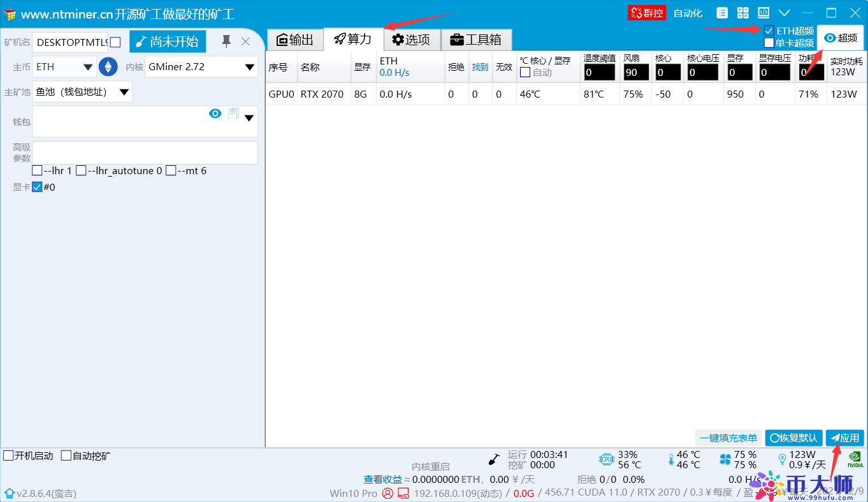Click the copy icon in wallet field
The height and width of the screenshot is (502, 868).
pos(233,114)
